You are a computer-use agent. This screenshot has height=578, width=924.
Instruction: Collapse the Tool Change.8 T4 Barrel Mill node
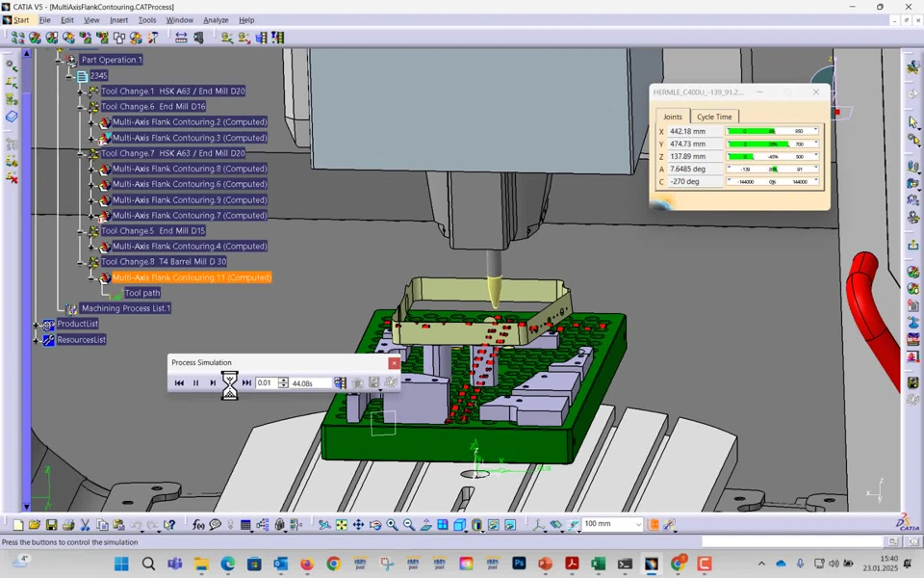(x=80, y=262)
